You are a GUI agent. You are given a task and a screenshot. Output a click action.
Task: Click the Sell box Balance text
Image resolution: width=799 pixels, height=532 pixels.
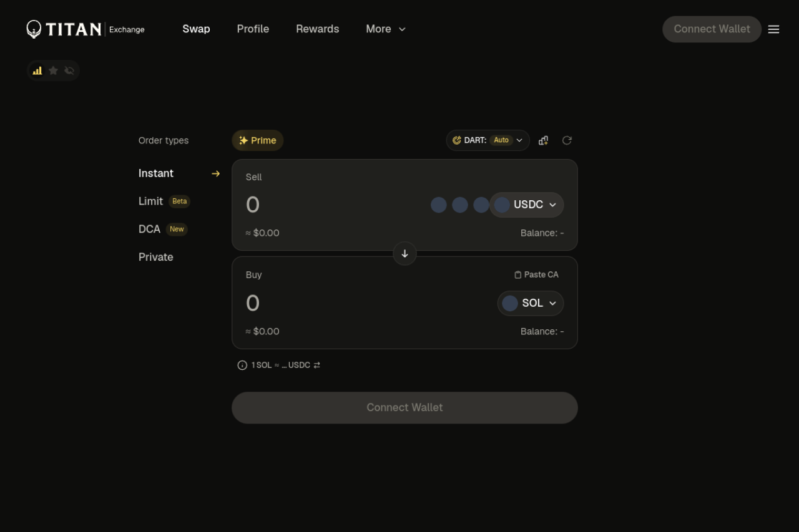[x=542, y=233]
